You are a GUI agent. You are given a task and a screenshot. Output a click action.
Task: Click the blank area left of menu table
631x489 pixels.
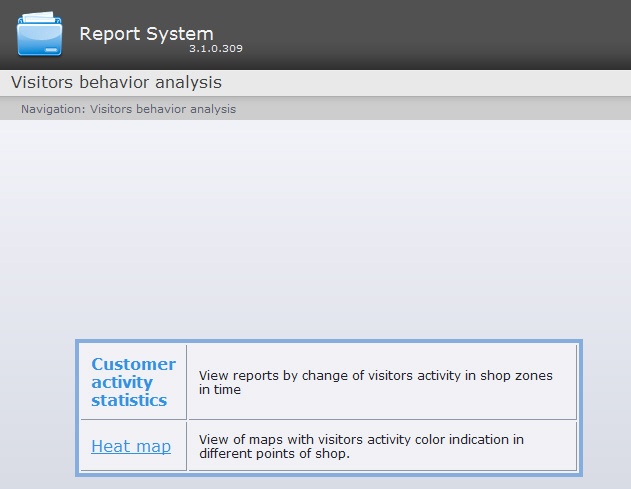click(x=38, y=408)
